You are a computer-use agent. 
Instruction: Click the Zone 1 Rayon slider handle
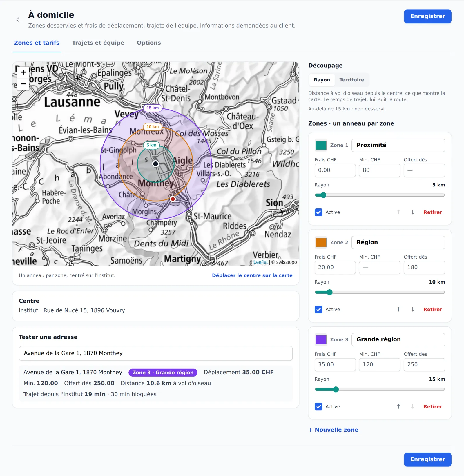click(323, 195)
